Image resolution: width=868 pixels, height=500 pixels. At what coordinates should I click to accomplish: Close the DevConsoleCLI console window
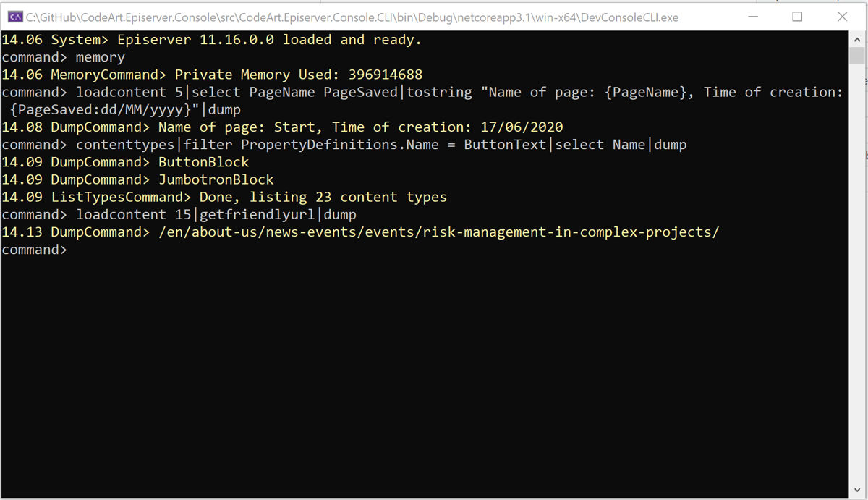point(842,16)
